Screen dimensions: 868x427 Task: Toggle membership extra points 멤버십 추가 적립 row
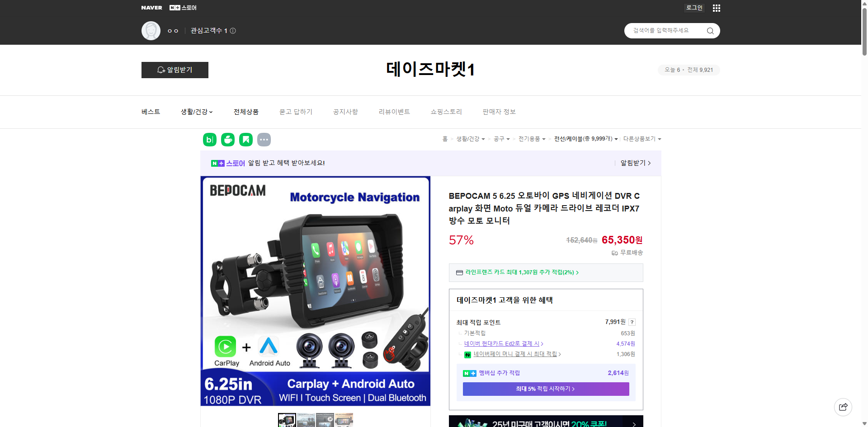(x=500, y=373)
